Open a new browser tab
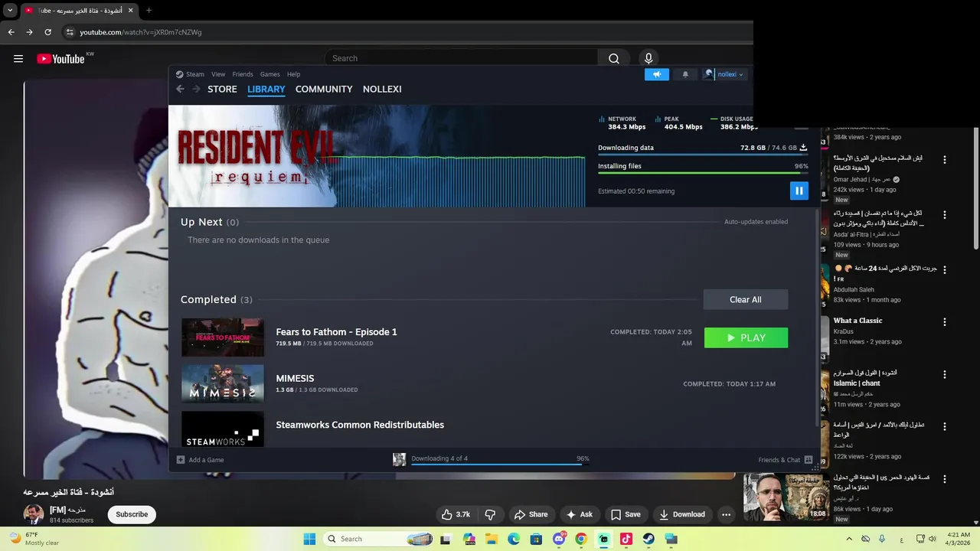The height and width of the screenshot is (551, 980). (x=149, y=11)
